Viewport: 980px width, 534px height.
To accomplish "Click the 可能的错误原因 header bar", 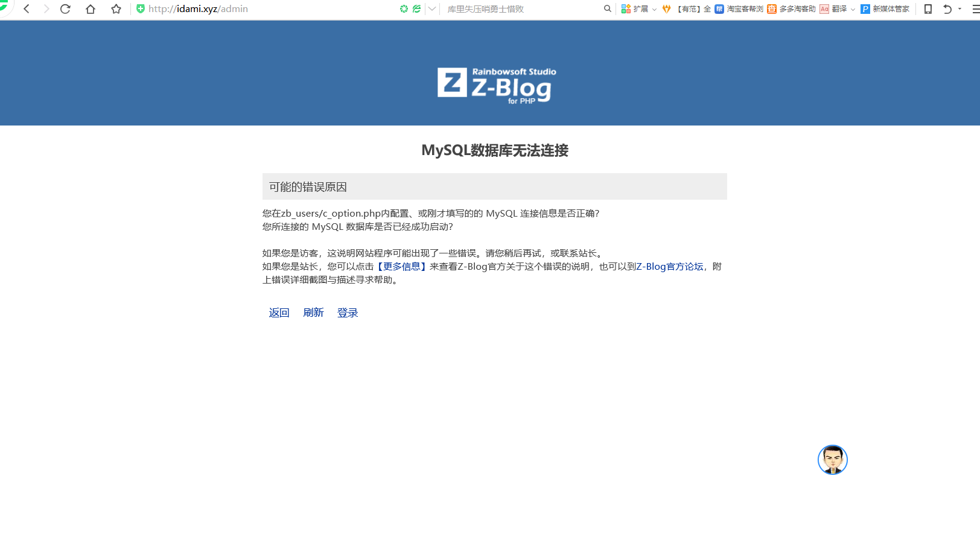I will point(495,186).
